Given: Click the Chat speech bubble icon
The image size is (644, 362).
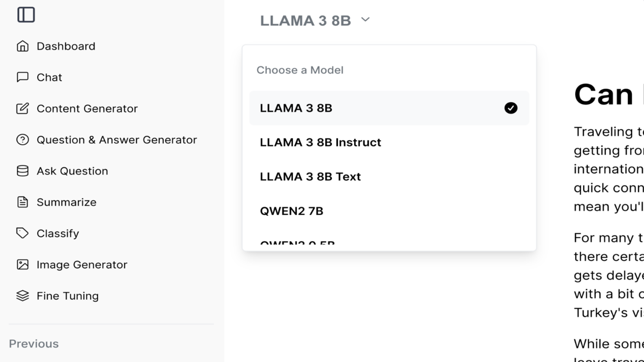Looking at the screenshot, I should (23, 77).
